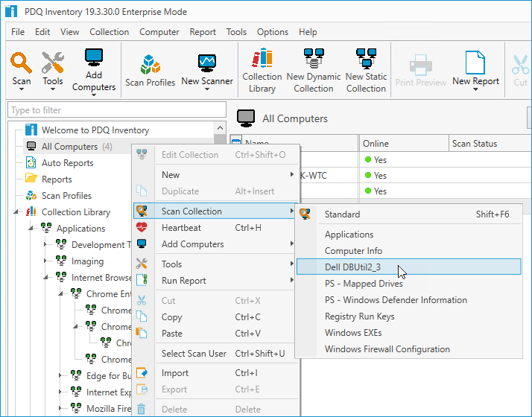Expand the Development Tools tree node
The image size is (532, 417).
pyautogui.click(x=45, y=244)
